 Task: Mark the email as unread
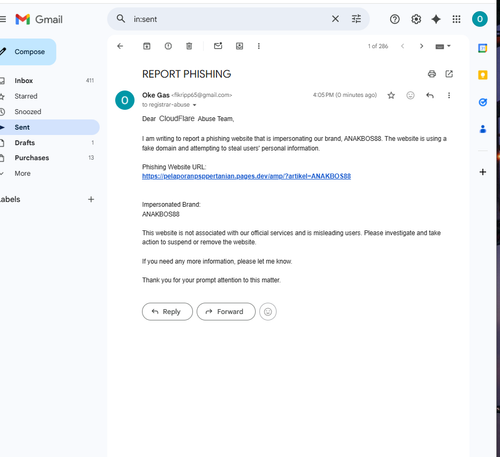218,46
